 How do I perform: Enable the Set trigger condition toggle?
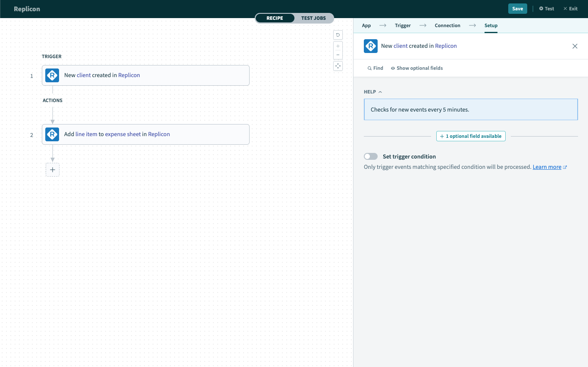click(371, 156)
